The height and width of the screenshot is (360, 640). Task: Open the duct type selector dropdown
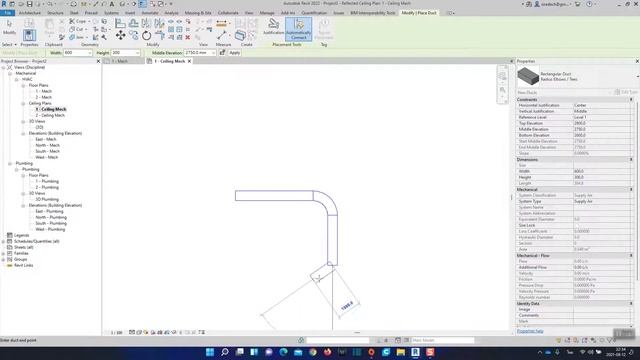coord(637,76)
